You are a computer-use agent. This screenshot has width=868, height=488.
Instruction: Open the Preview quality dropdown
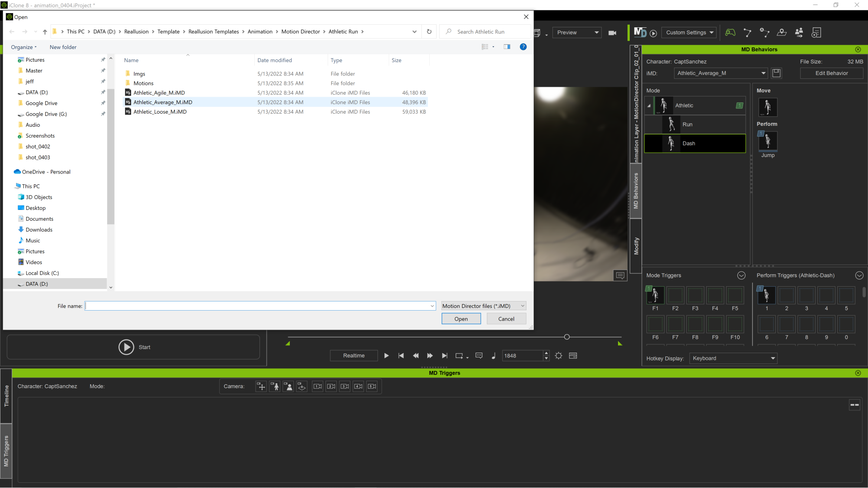point(577,33)
